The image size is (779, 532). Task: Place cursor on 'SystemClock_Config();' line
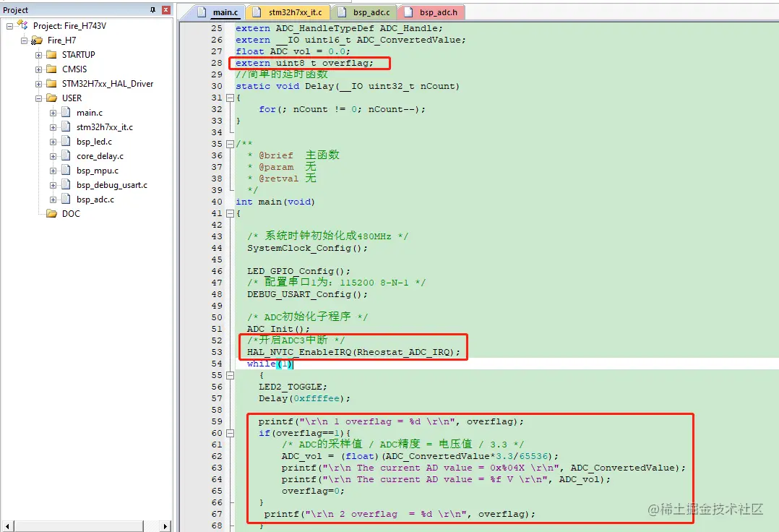pos(308,248)
